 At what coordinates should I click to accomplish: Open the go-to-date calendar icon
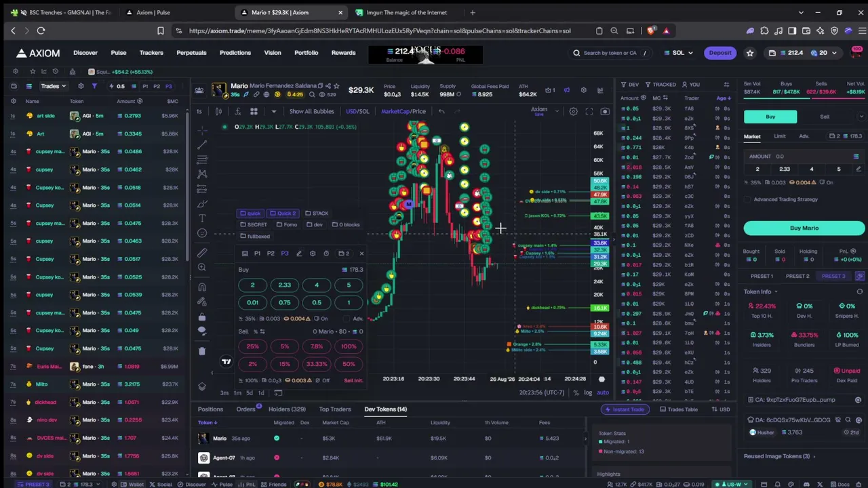278,393
